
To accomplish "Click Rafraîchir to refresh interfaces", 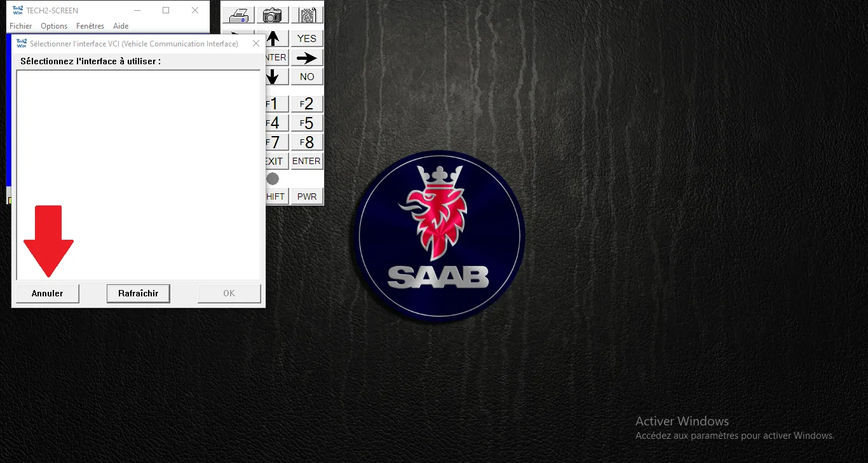I will click(138, 293).
